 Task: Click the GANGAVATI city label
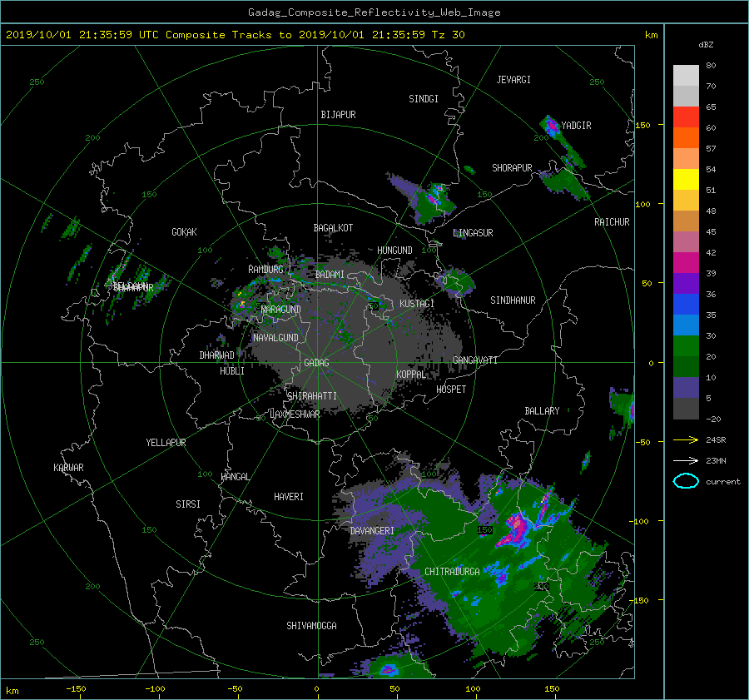pos(475,360)
